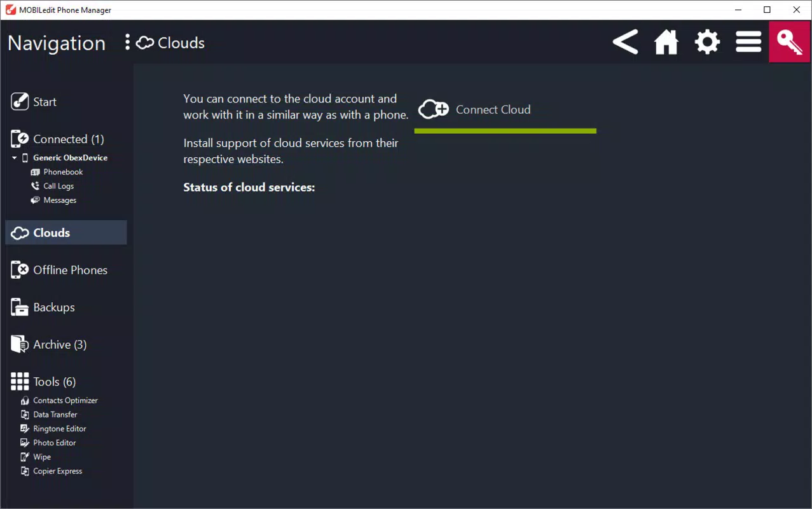The width and height of the screenshot is (812, 509).
Task: Launch the Photo Editor
Action: (55, 443)
